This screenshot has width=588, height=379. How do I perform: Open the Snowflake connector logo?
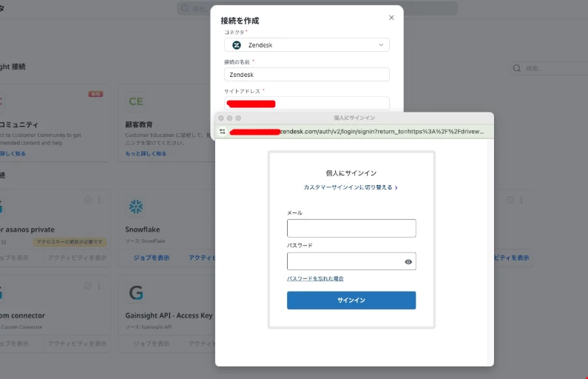[x=136, y=207]
